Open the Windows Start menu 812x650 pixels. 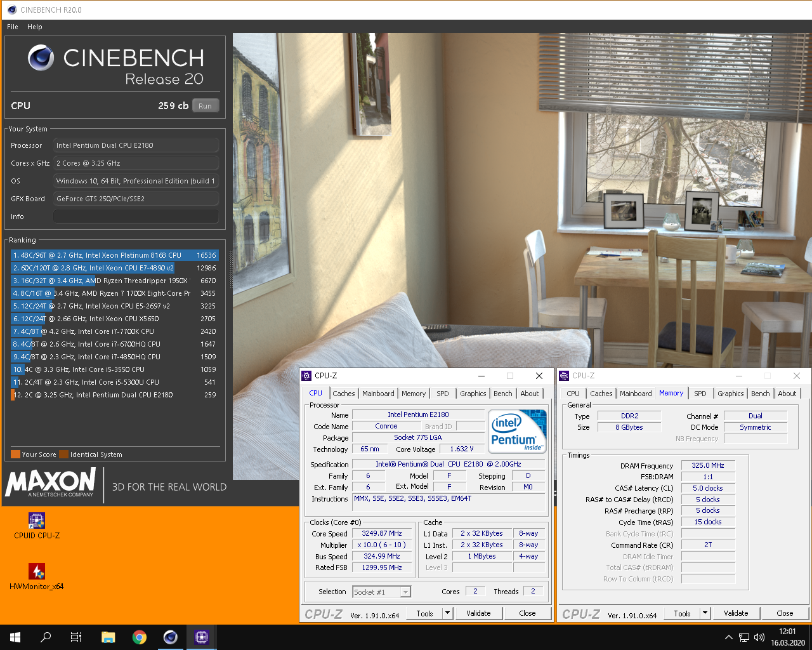tap(15, 637)
